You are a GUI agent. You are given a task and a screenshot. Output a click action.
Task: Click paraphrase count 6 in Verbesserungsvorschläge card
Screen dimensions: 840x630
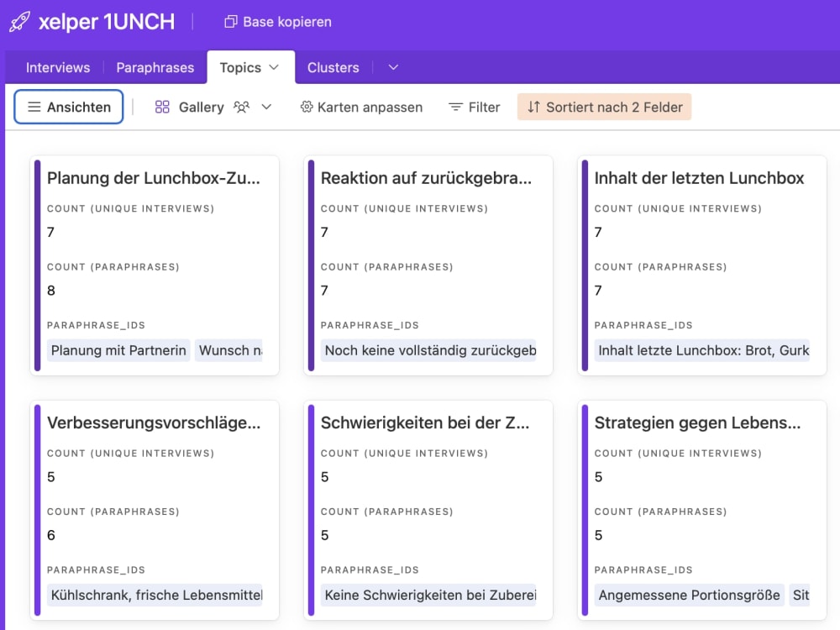(x=51, y=535)
